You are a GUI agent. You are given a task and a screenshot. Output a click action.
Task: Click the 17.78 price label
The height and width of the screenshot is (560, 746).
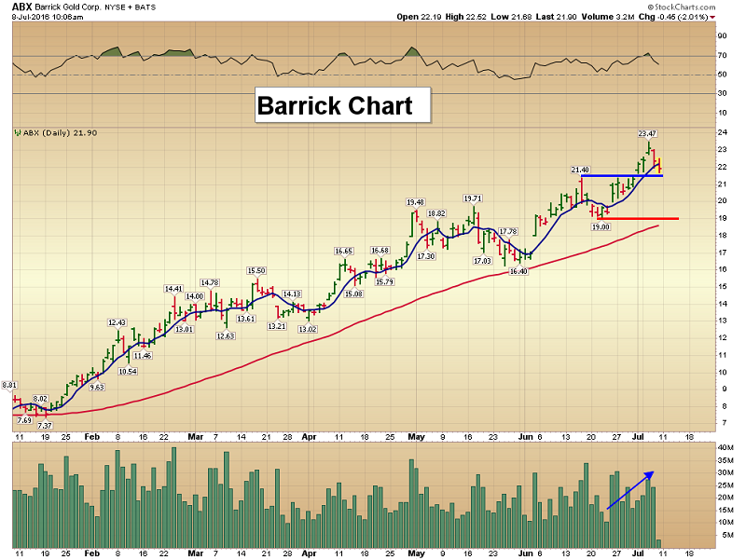508,231
